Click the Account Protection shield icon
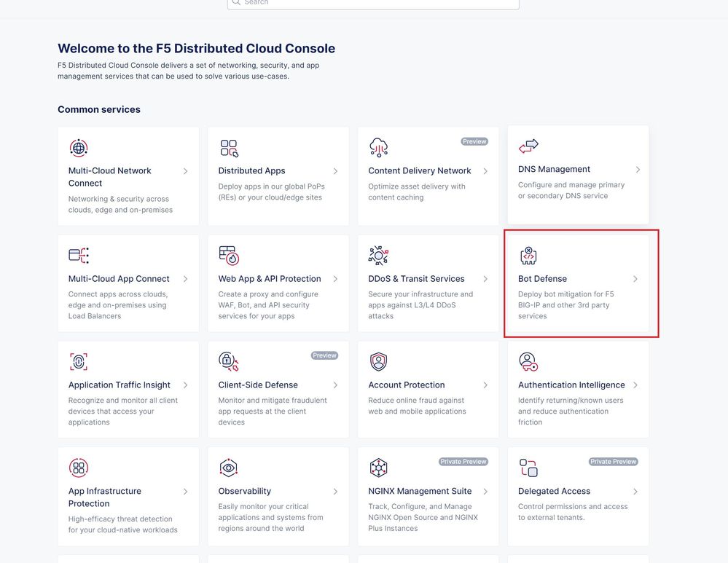Viewport: 728px width, 563px height. pos(378,361)
